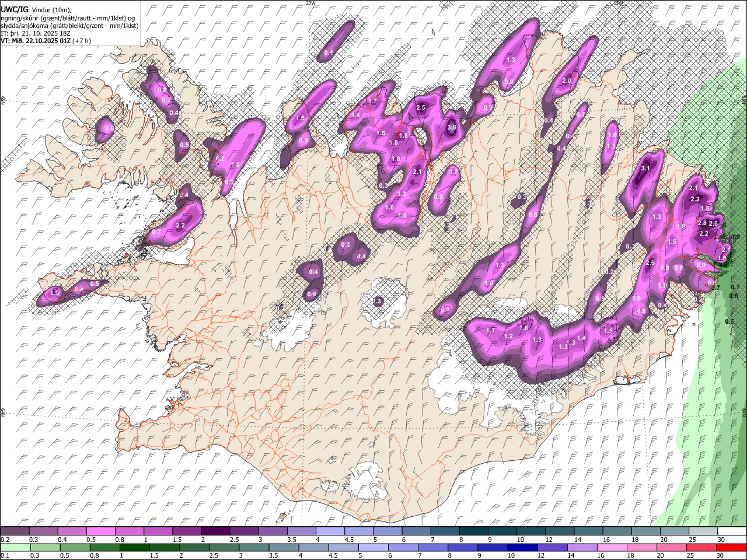The image size is (747, 560).
Task: Click the bright red lower swatch after 30
Action: [732, 548]
